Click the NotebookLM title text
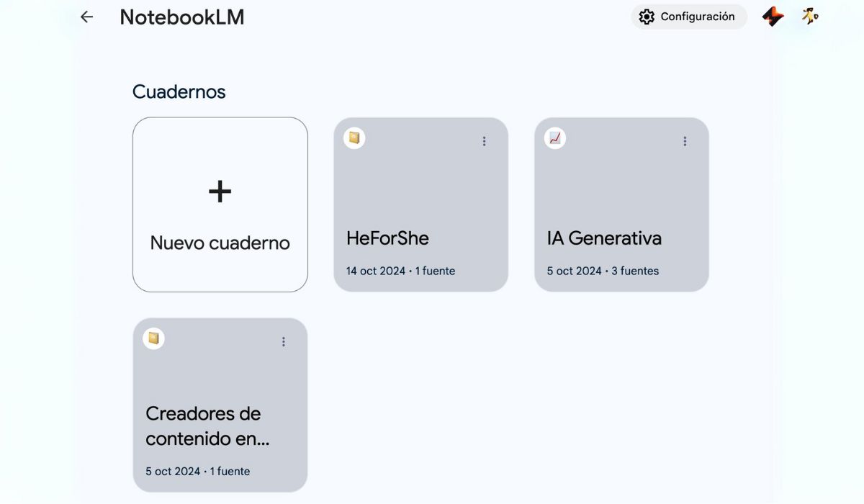Screen dimensions: 864x504 pyautogui.click(x=181, y=17)
